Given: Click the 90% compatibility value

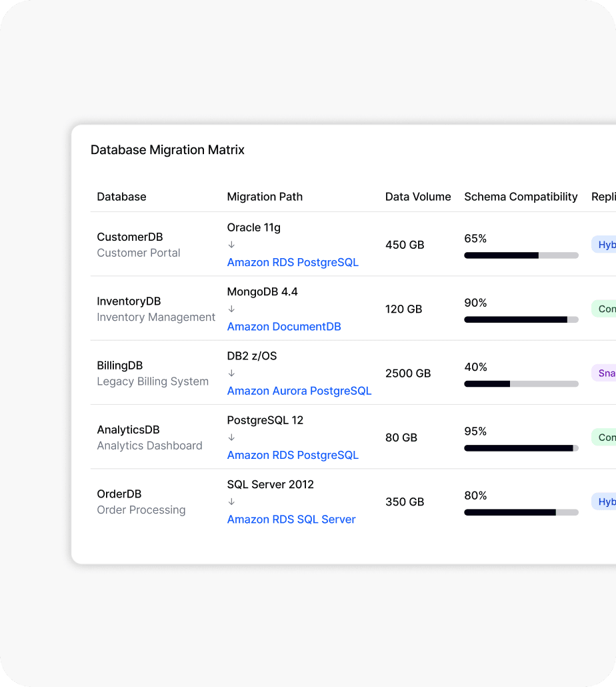Looking at the screenshot, I should (475, 303).
